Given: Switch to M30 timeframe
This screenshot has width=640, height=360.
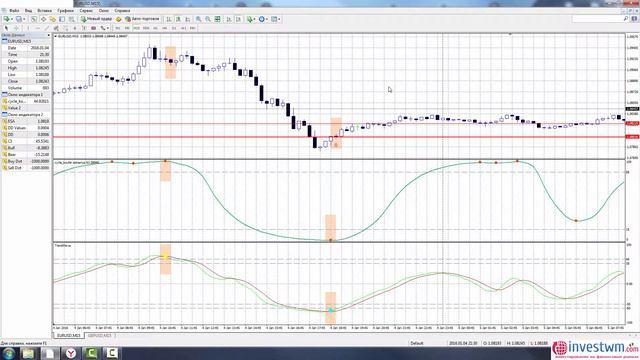Looking at the screenshot, I should point(146,28).
